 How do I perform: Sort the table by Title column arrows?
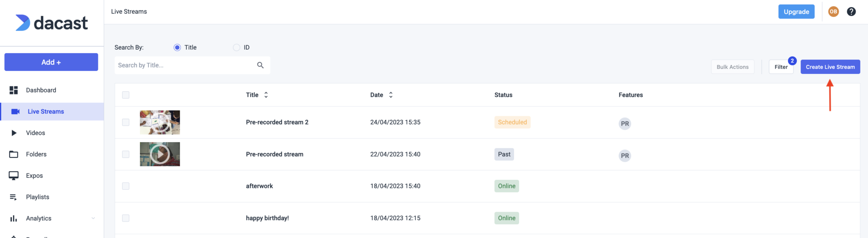click(x=266, y=95)
